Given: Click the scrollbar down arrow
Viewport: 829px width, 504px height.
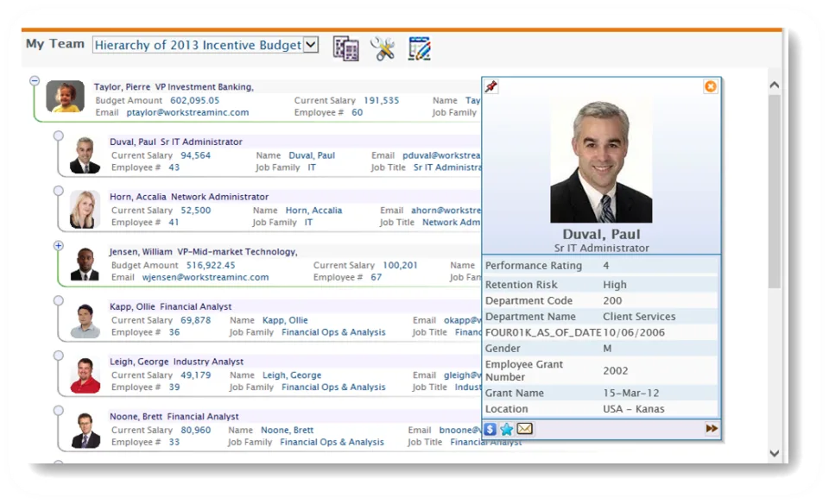Looking at the screenshot, I should tap(775, 453).
